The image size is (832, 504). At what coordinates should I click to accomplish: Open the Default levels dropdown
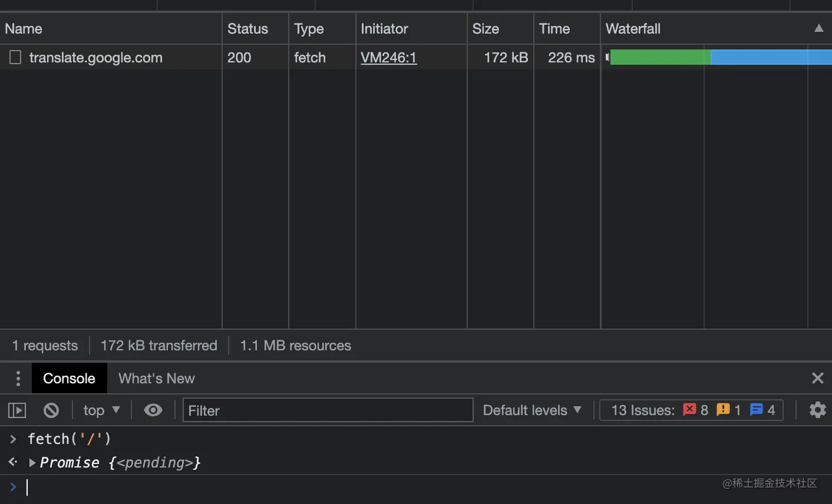pyautogui.click(x=532, y=410)
